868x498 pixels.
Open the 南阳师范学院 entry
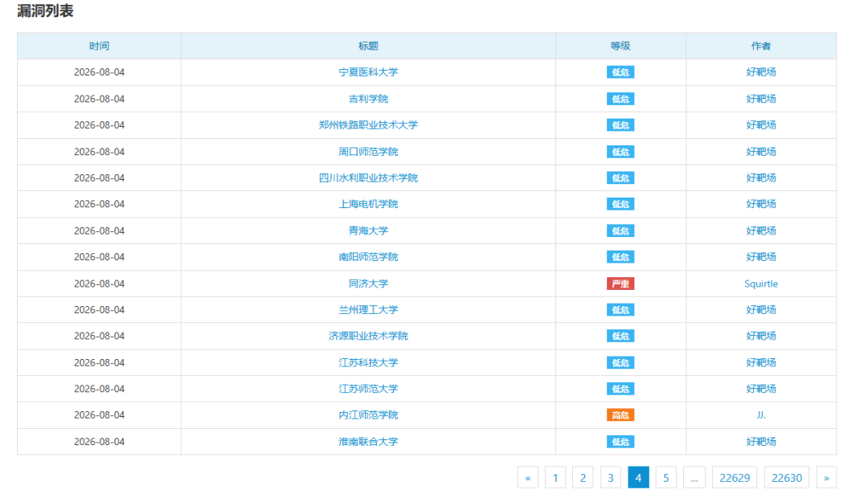[x=368, y=257]
